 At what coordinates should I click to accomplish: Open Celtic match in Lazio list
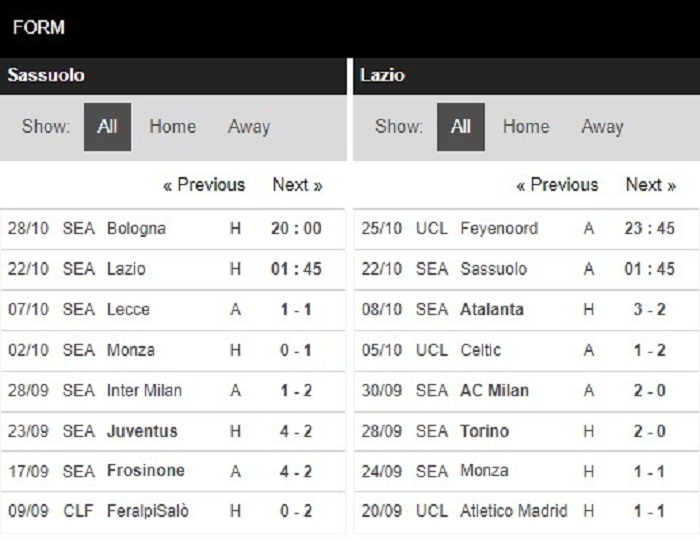coord(527,350)
